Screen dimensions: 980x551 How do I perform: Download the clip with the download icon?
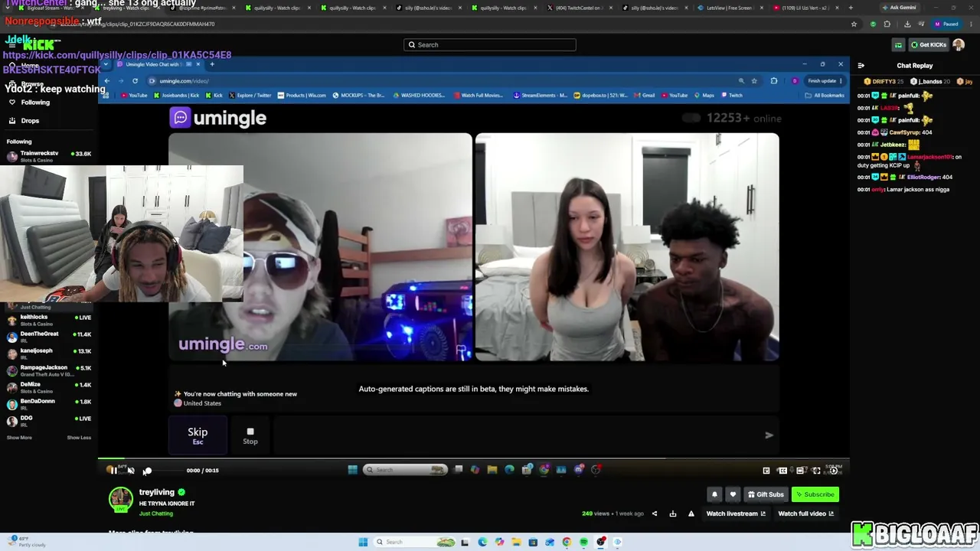pyautogui.click(x=673, y=514)
